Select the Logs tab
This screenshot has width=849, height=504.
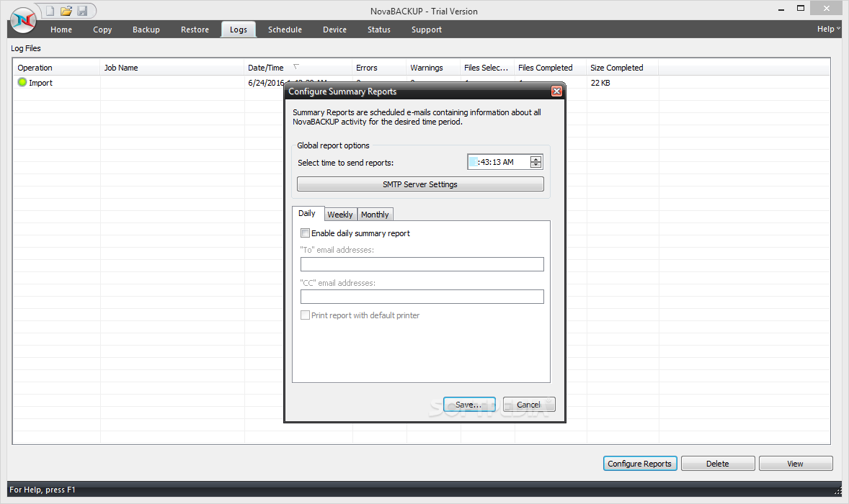pos(239,30)
